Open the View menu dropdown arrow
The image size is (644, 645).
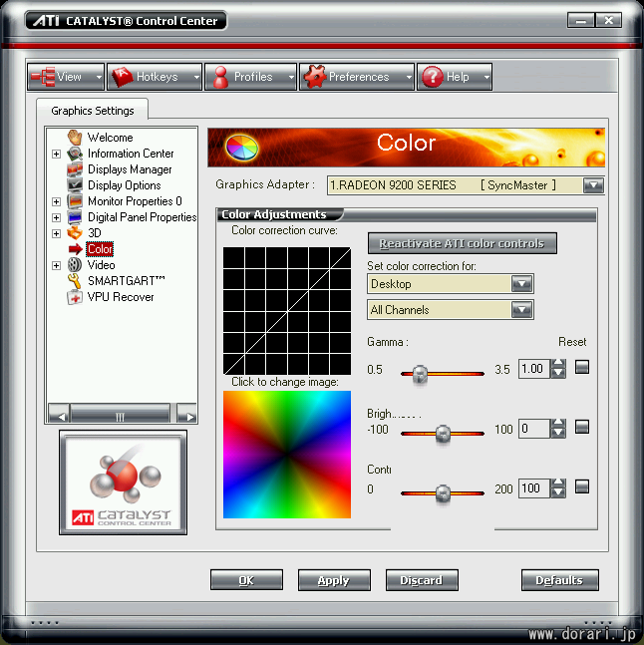tap(99, 77)
